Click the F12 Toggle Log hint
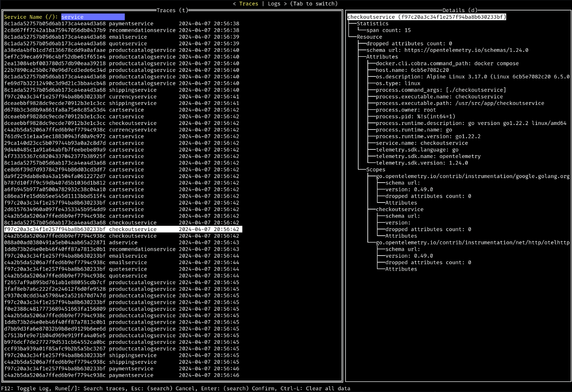This screenshot has height=392, width=572. point(25,388)
